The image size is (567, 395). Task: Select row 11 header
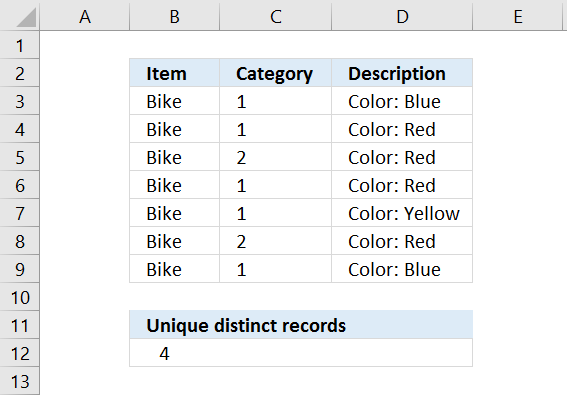(x=20, y=325)
